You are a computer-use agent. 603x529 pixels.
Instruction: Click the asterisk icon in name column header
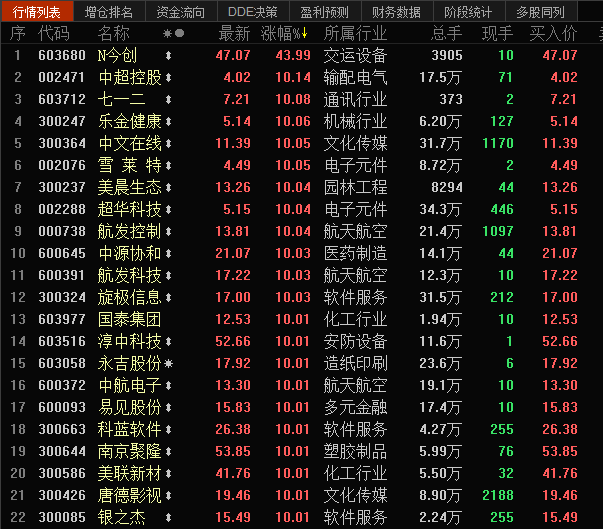(x=167, y=33)
